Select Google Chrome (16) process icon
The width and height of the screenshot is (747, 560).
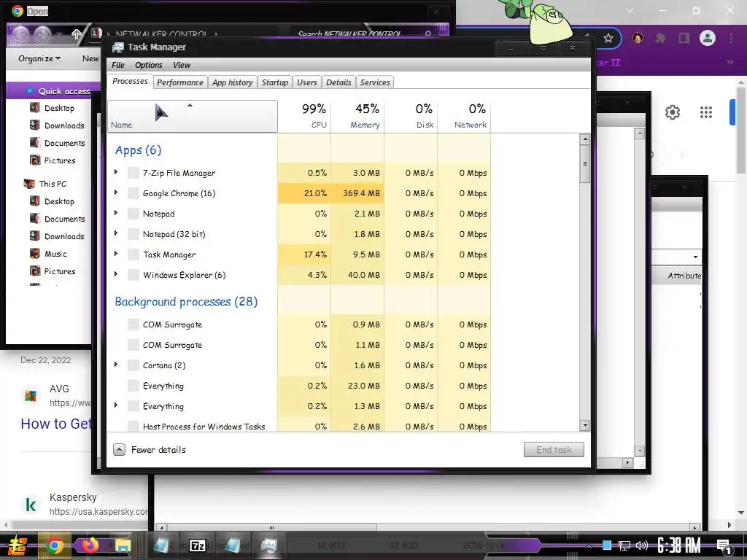[133, 192]
